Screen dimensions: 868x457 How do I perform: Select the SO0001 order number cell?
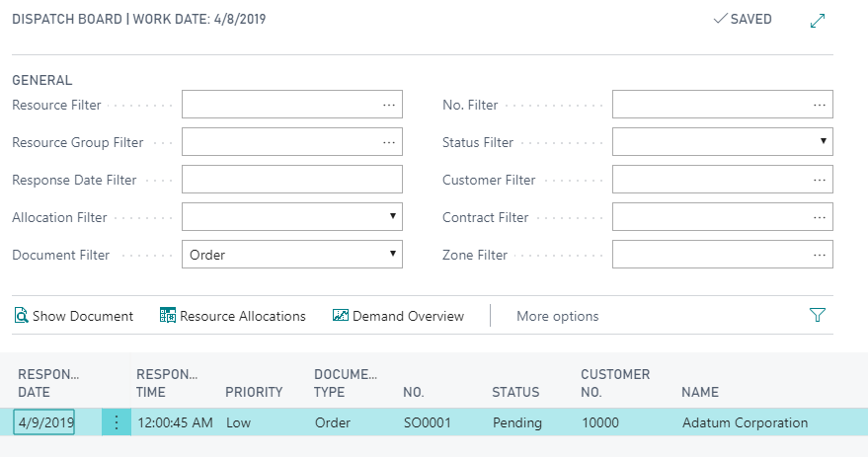coord(428,422)
